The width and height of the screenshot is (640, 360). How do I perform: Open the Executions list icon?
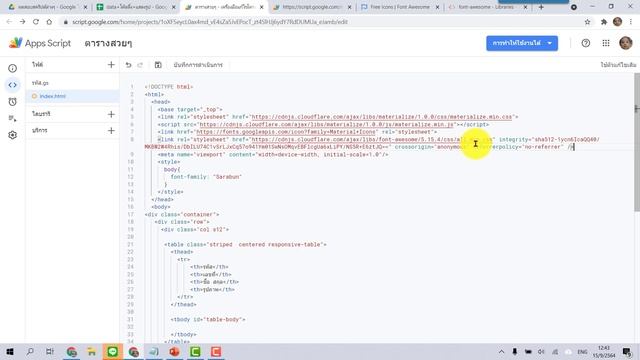coord(13,118)
